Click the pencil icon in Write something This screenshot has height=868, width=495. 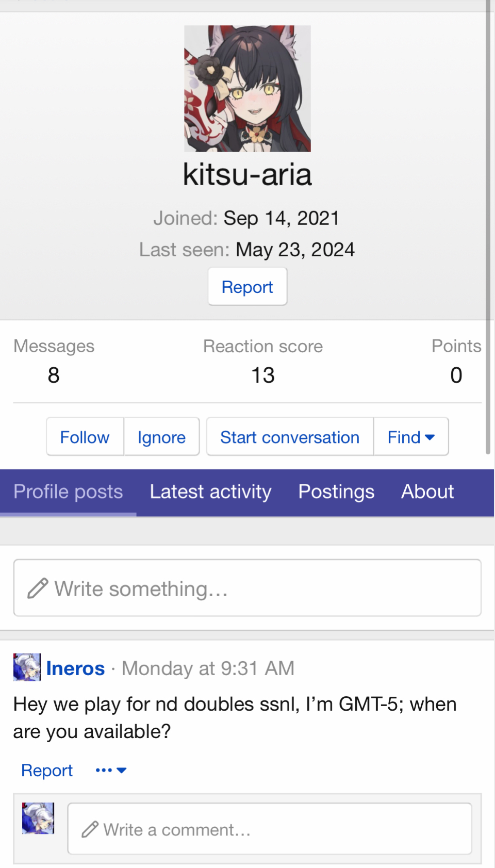[x=38, y=588]
